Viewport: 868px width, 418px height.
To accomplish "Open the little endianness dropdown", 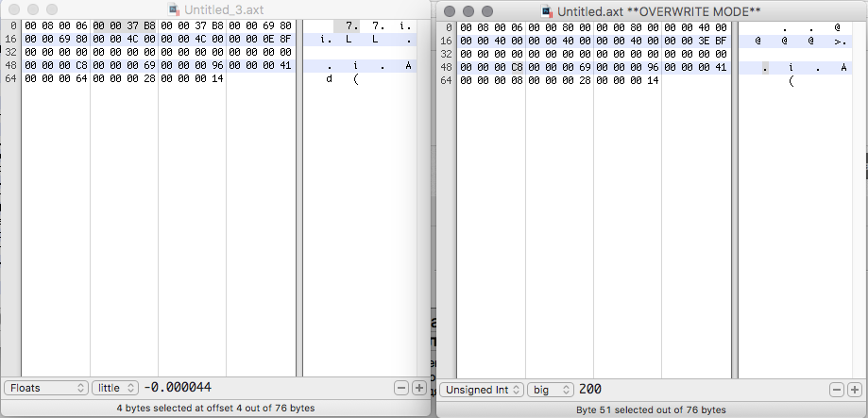I will click(x=115, y=388).
